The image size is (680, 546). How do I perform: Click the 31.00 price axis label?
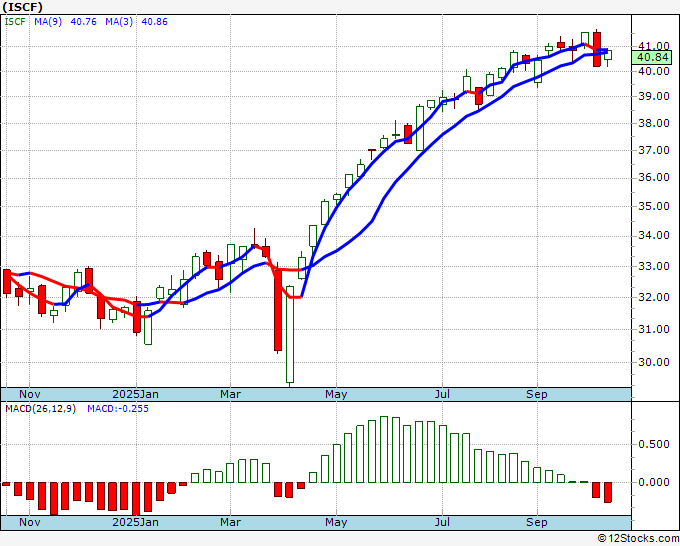(x=654, y=329)
